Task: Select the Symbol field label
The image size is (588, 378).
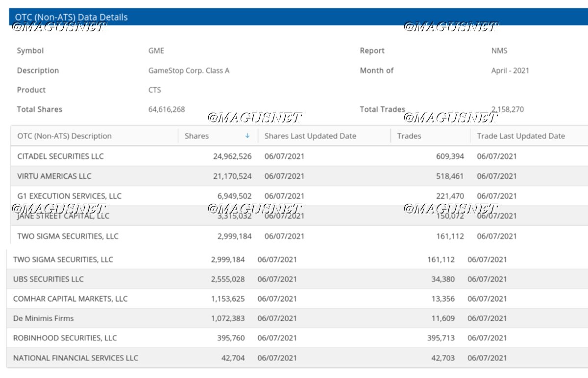Action: click(30, 50)
